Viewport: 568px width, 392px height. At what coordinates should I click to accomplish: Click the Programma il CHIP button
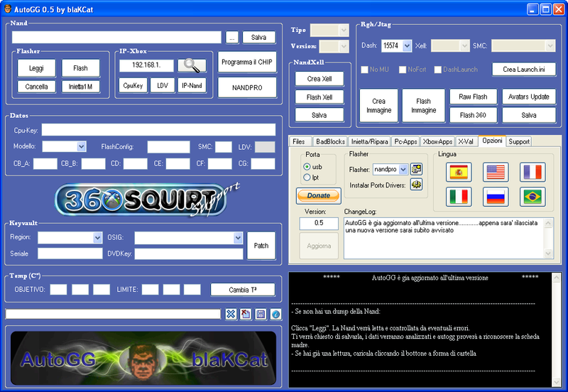pyautogui.click(x=247, y=62)
